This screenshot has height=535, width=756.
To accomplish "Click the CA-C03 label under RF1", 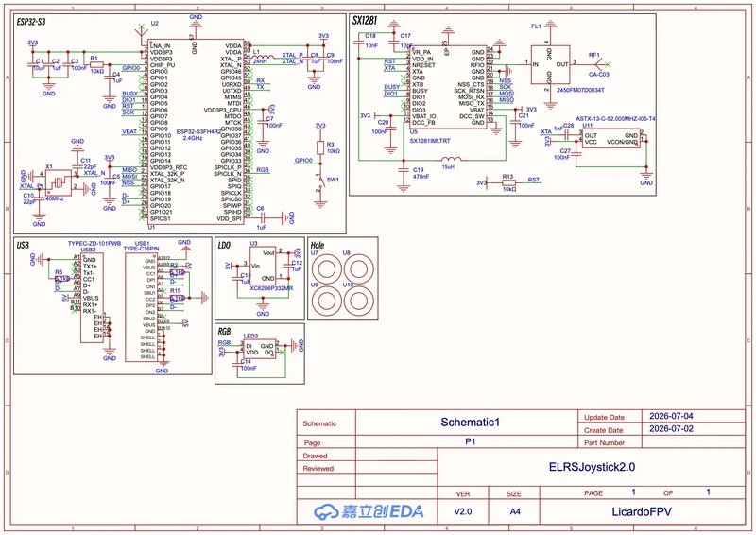I will (x=599, y=75).
